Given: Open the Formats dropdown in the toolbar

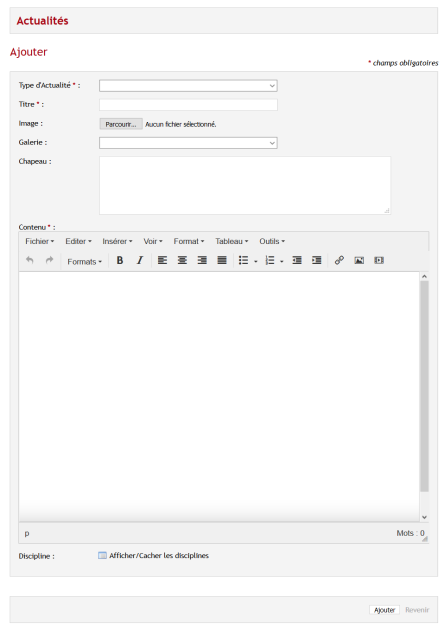Looking at the screenshot, I should (x=84, y=262).
